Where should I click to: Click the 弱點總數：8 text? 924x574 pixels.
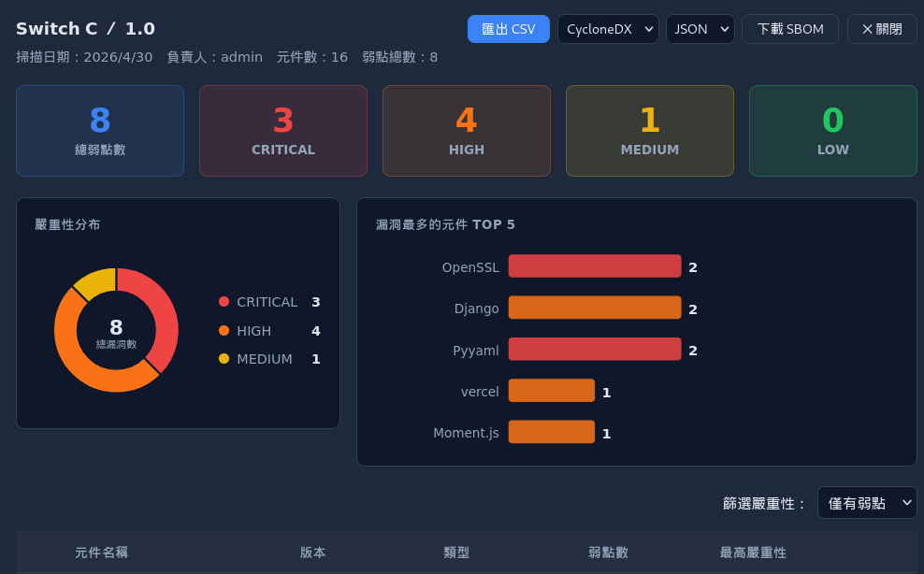(x=400, y=57)
